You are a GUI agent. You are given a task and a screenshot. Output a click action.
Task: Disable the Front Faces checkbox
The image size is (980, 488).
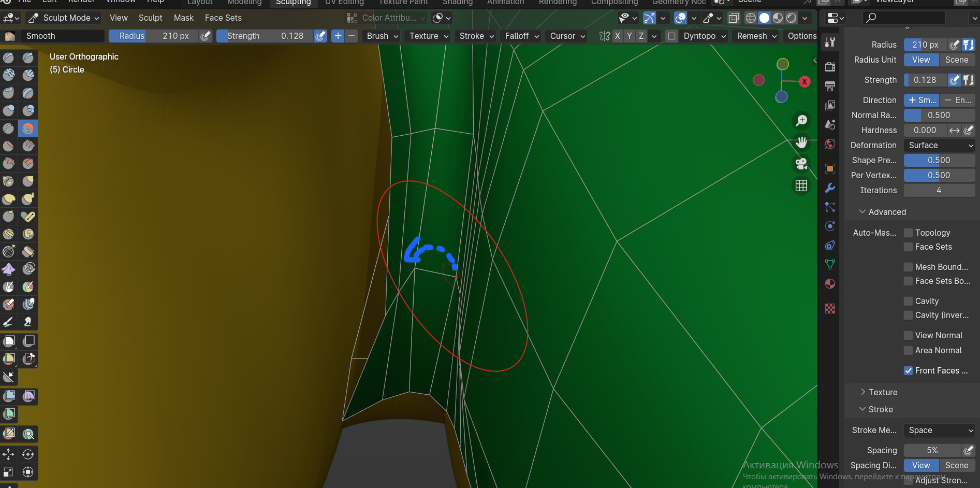[908, 370]
